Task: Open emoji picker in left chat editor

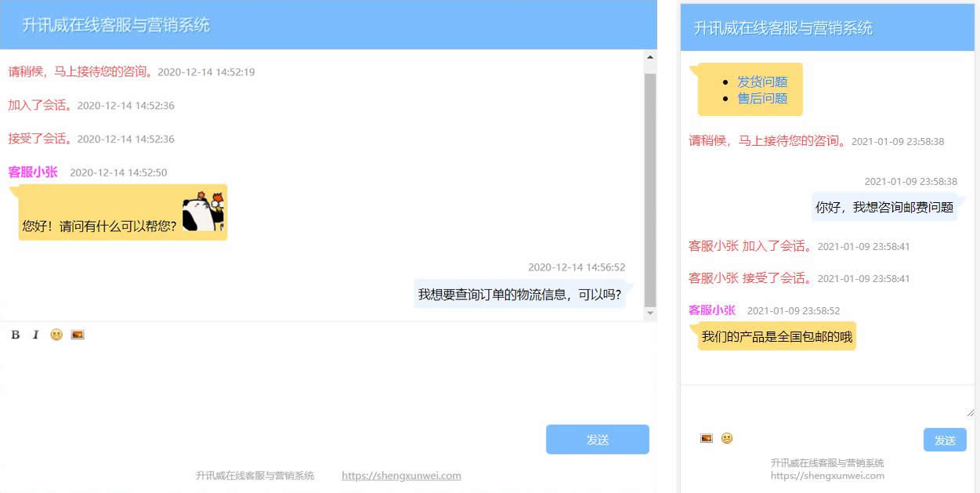Action: (56, 335)
